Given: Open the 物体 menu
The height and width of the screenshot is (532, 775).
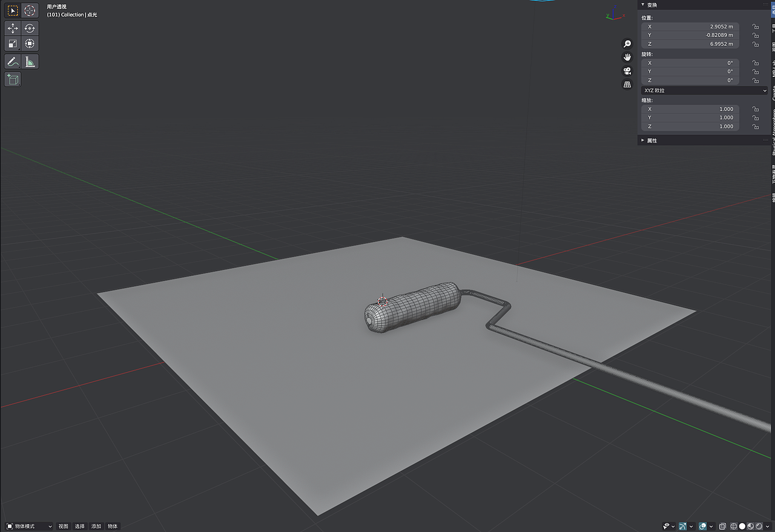Looking at the screenshot, I should click(x=113, y=527).
